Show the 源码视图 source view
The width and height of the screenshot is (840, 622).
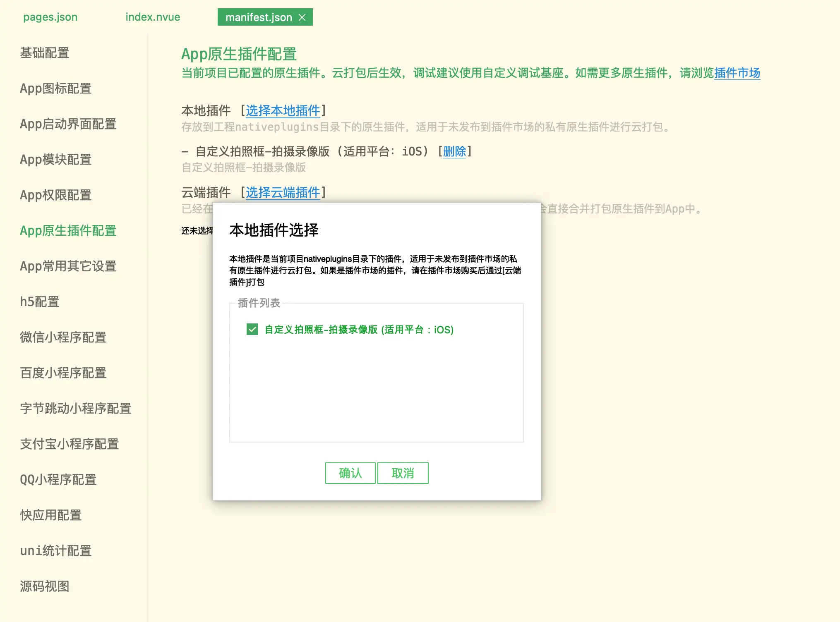pos(44,586)
